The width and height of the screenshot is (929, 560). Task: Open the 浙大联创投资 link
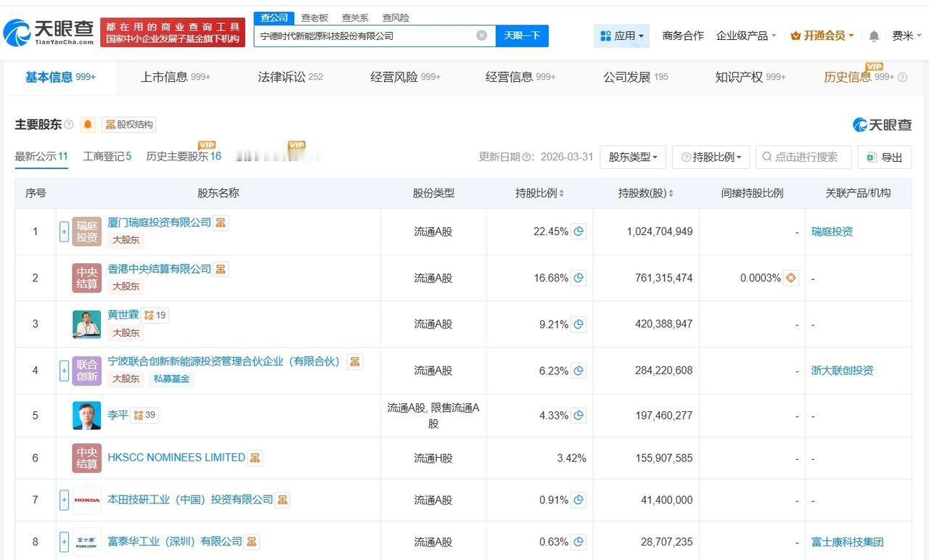(x=842, y=370)
